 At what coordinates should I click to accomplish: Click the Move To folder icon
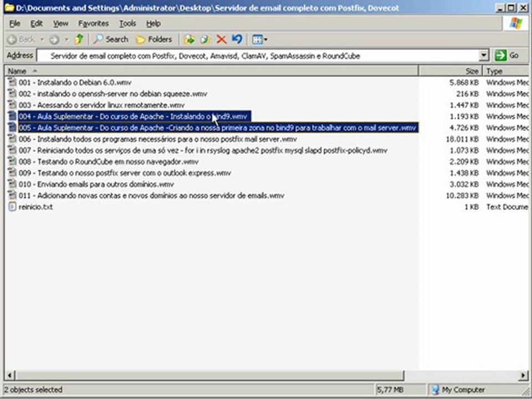click(x=190, y=39)
